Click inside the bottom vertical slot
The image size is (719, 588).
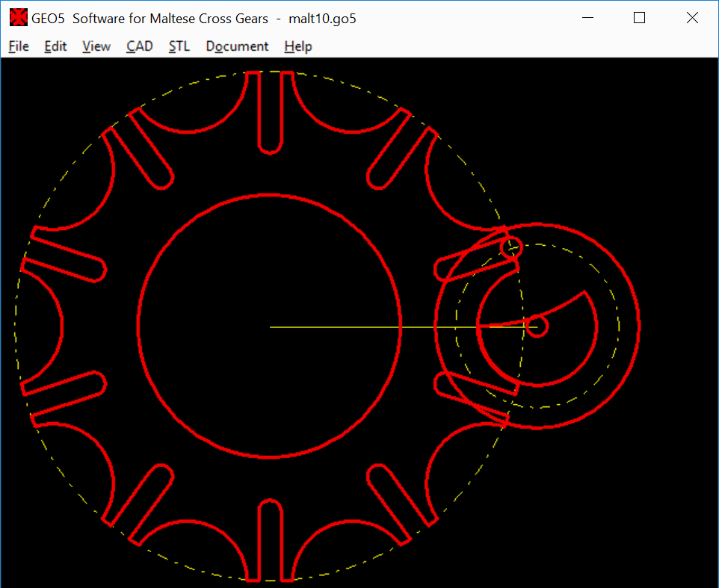pyautogui.click(x=270, y=539)
